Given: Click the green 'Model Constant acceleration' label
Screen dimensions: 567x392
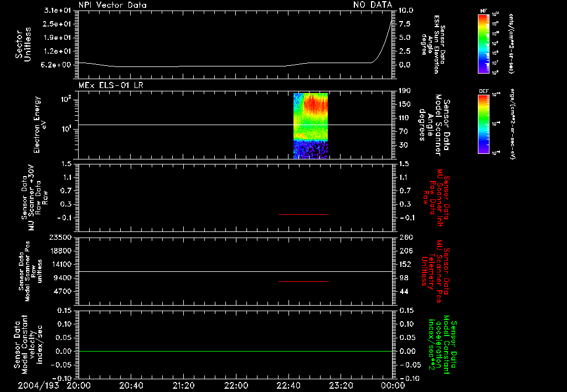Looking at the screenshot, I should [442, 345].
